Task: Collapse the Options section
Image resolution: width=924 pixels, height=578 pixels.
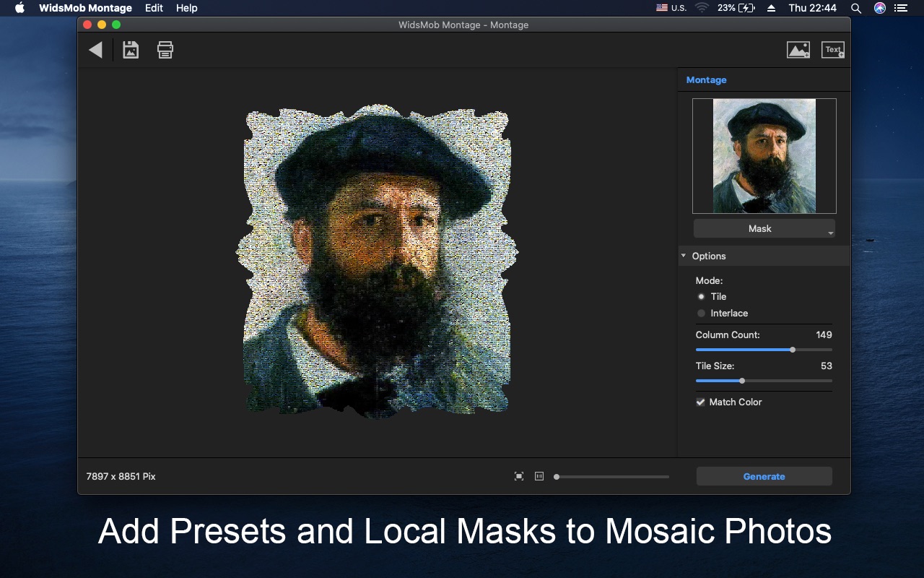Action: pyautogui.click(x=684, y=256)
